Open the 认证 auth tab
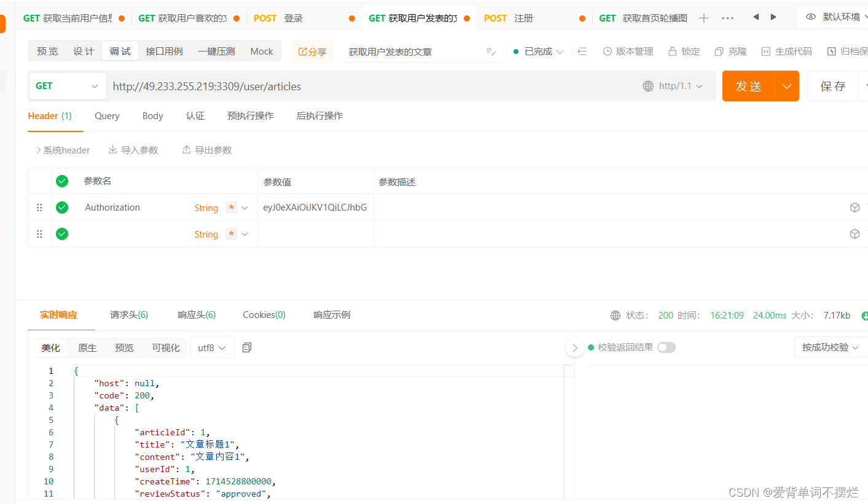 195,115
